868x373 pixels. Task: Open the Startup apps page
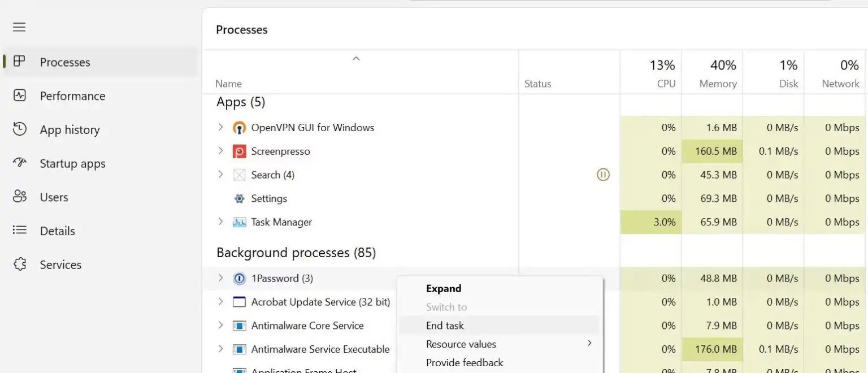[x=72, y=164]
